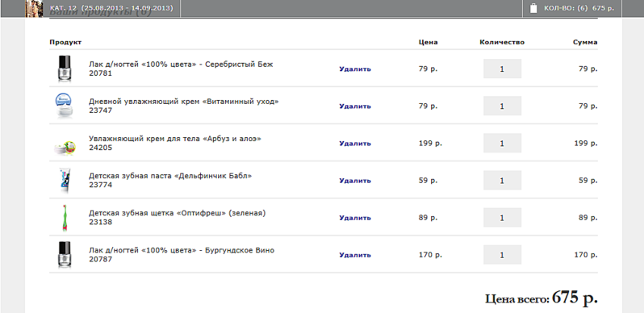This screenshot has height=313, width=644.
Task: Select quantity field for Оптифреш toothbrush
Action: coord(502,217)
